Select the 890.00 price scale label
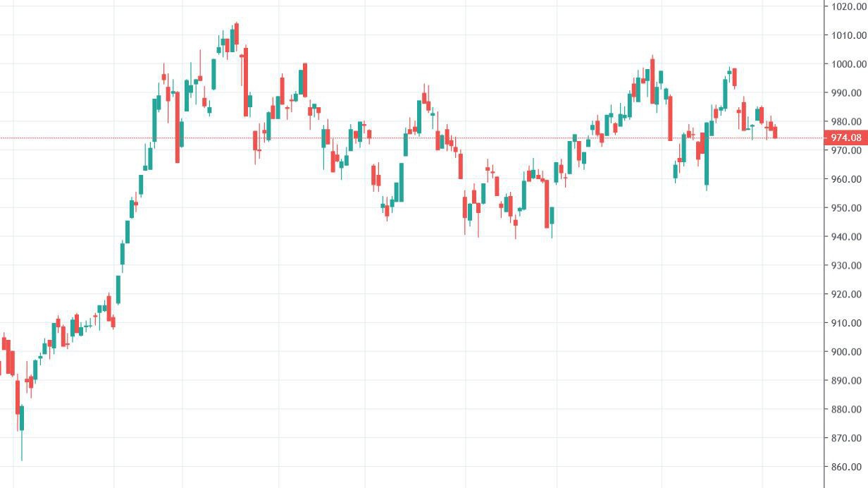The width and height of the screenshot is (868, 488). pyautogui.click(x=848, y=381)
